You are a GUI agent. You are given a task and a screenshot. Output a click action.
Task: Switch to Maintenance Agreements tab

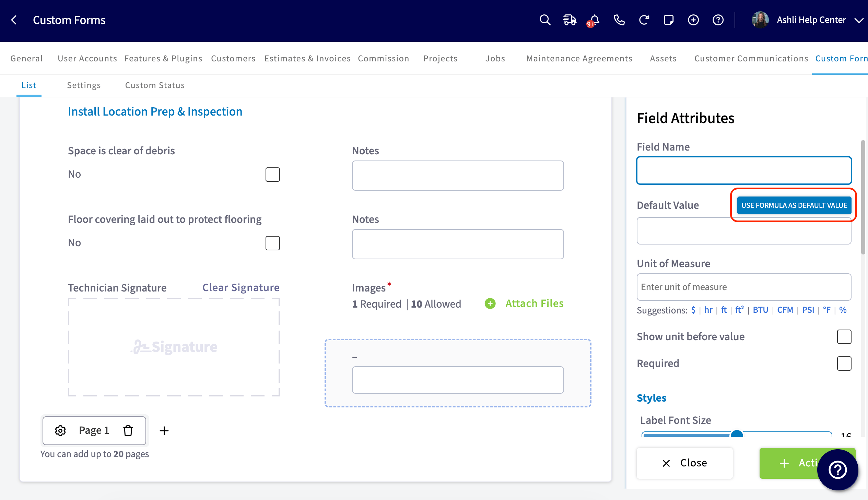click(x=579, y=58)
